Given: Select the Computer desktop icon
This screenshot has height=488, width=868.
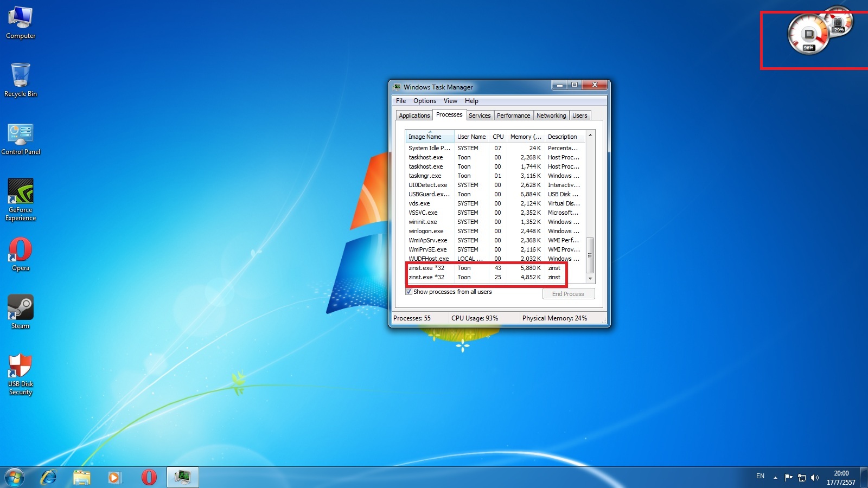Looking at the screenshot, I should point(21,23).
